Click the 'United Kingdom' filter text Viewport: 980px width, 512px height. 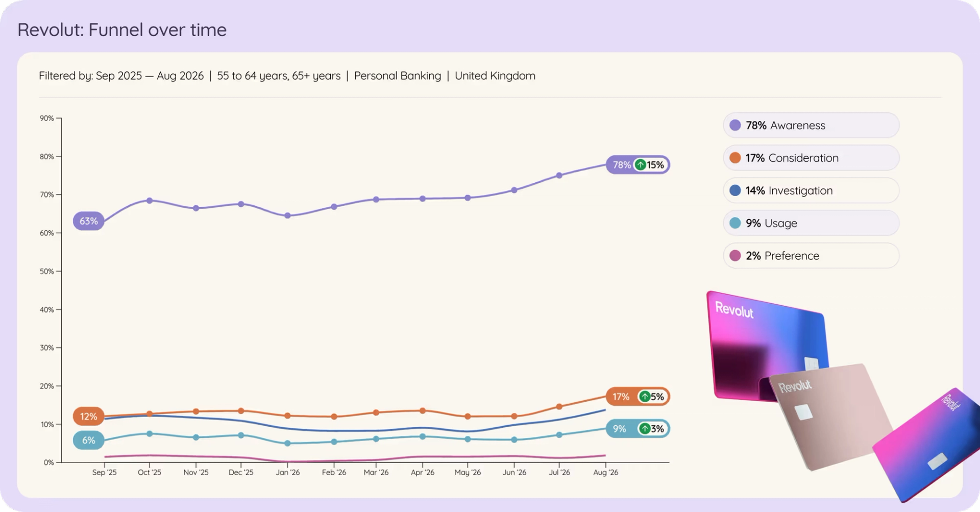(495, 76)
